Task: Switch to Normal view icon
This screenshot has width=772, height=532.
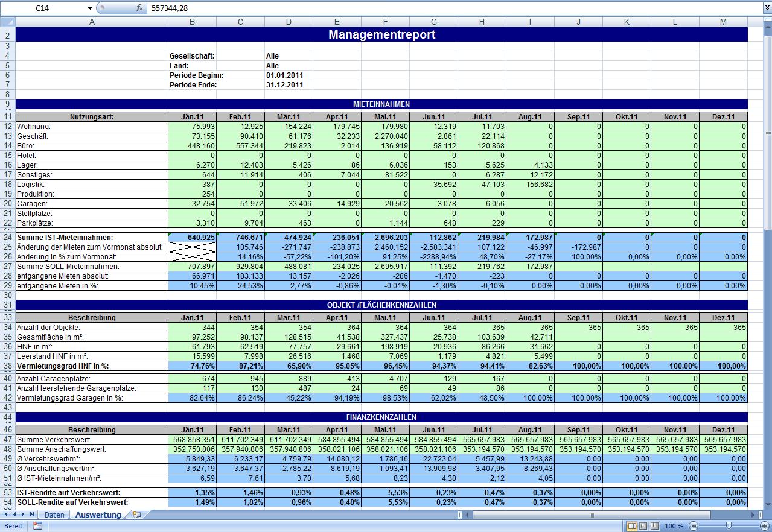Action: (632, 526)
